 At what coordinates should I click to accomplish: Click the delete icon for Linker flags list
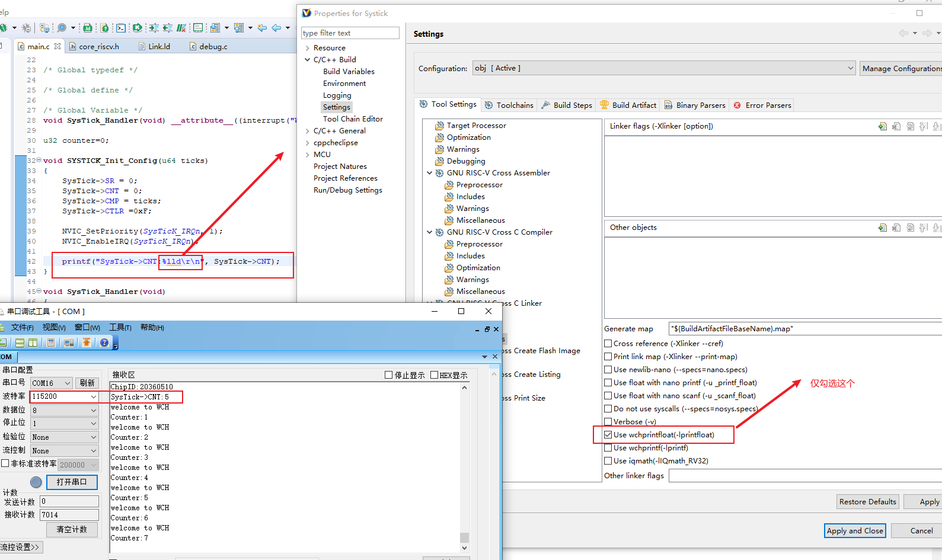pos(896,126)
